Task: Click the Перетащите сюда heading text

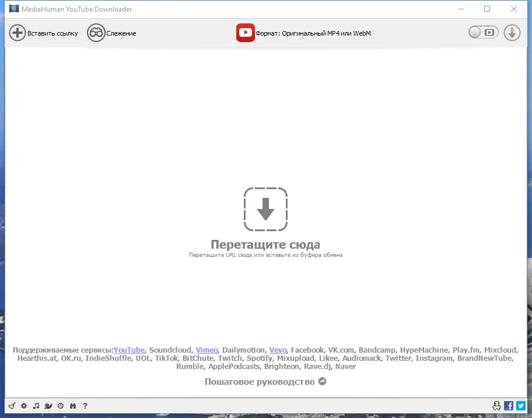Action: [x=265, y=244]
